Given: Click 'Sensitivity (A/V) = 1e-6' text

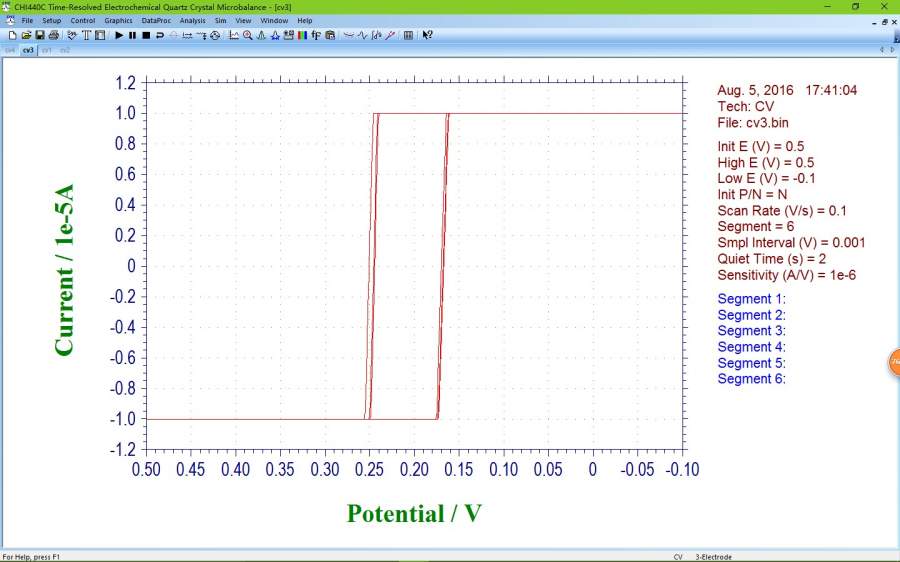Looking at the screenshot, I should (x=786, y=275).
